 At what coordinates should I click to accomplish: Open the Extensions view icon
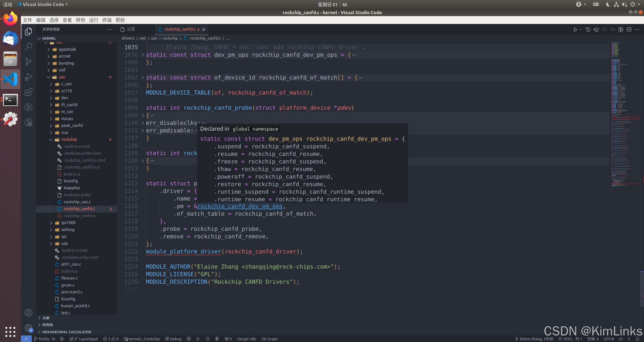28,92
